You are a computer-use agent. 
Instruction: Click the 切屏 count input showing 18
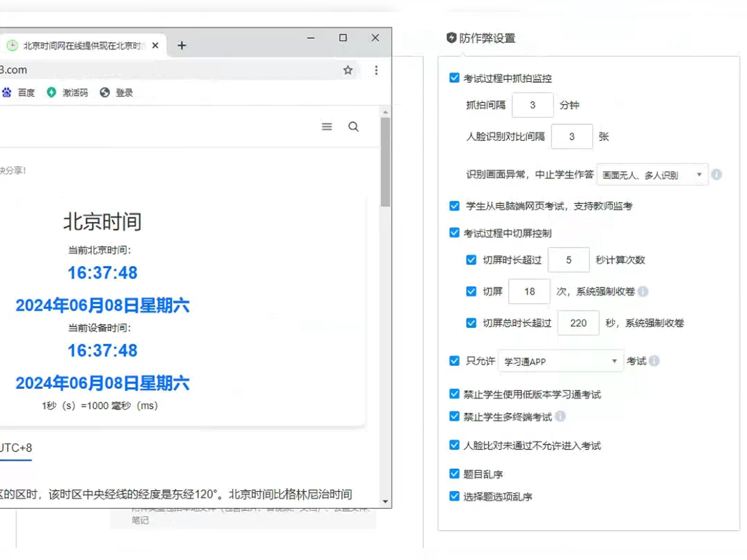pyautogui.click(x=529, y=291)
